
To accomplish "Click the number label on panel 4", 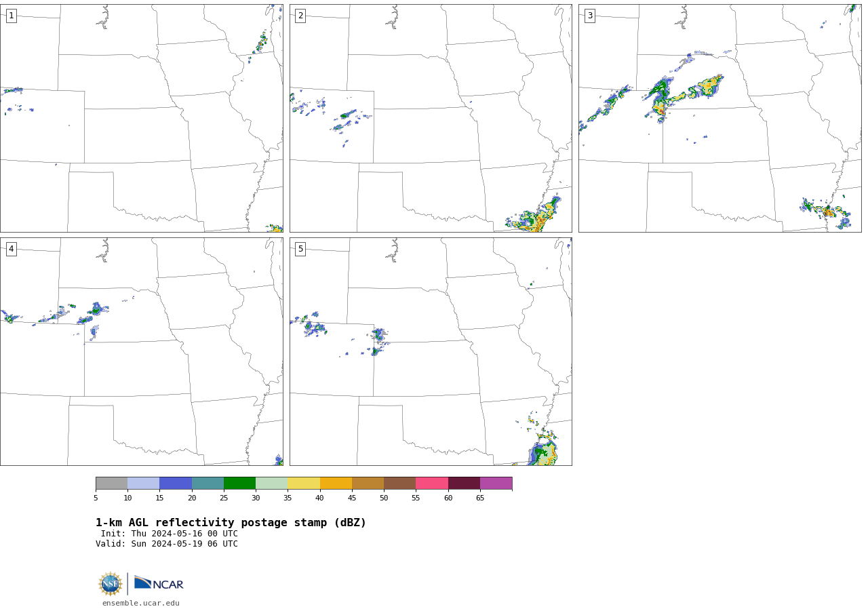I will [11, 249].
